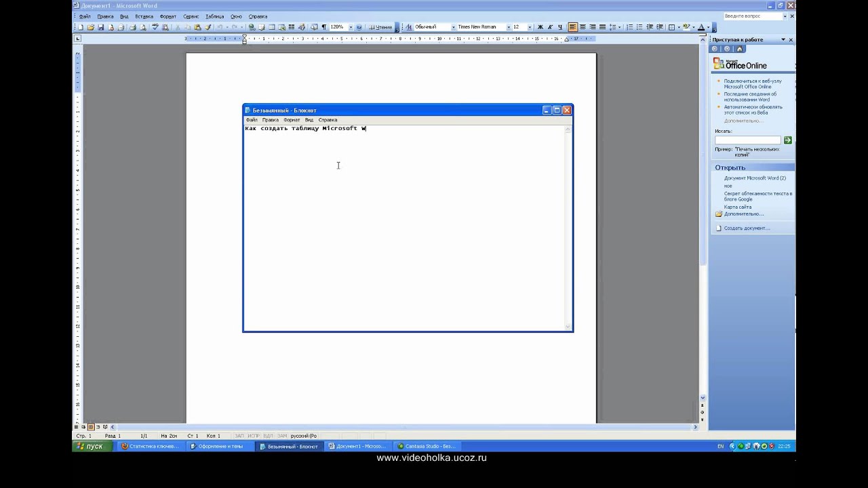
Task: Insert hyperlink using the globe icon
Action: click(252, 27)
